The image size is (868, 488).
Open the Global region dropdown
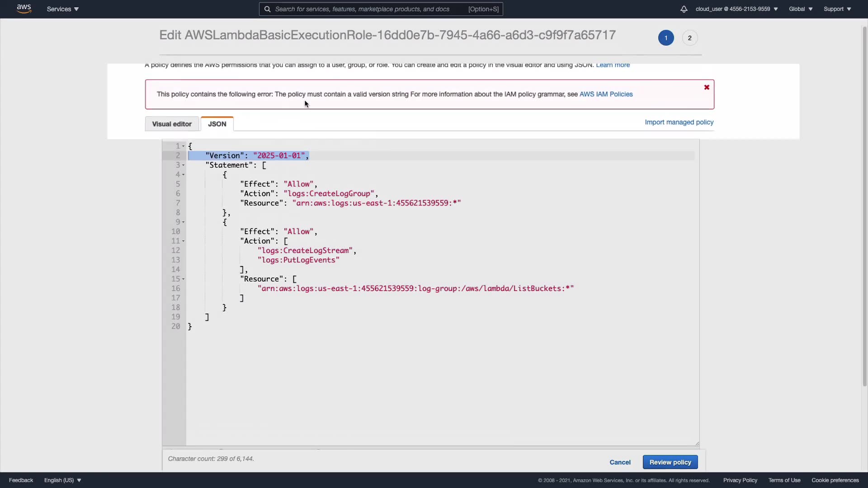point(800,9)
